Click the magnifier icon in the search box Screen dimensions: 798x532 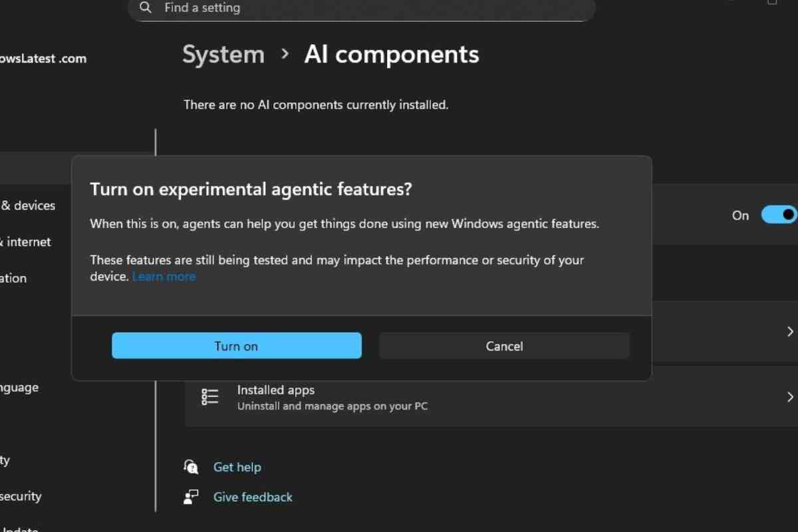(x=146, y=8)
